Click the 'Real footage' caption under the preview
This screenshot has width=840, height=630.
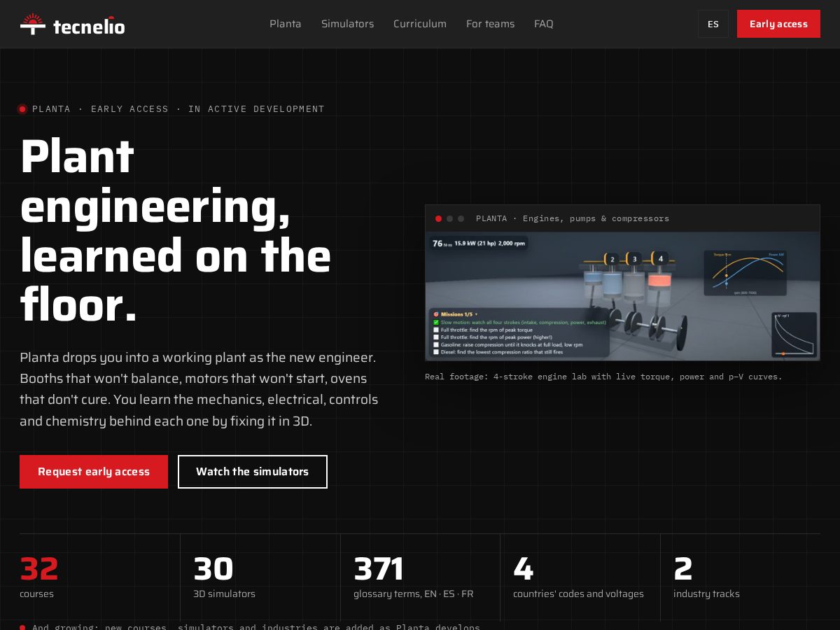tap(603, 377)
